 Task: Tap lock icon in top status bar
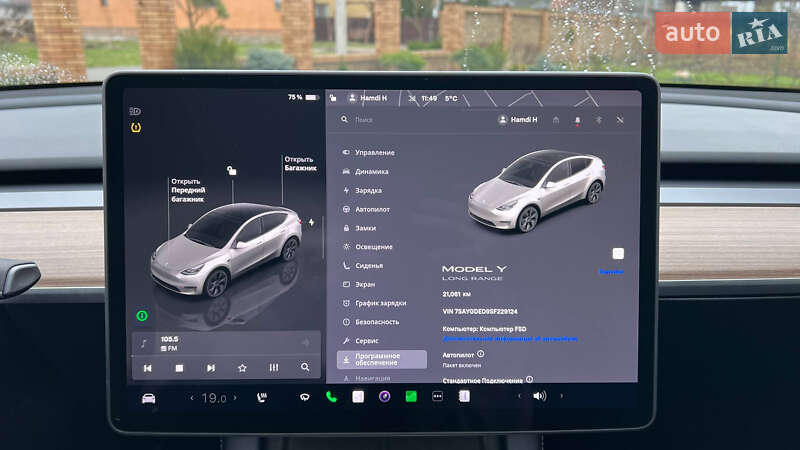click(x=333, y=98)
